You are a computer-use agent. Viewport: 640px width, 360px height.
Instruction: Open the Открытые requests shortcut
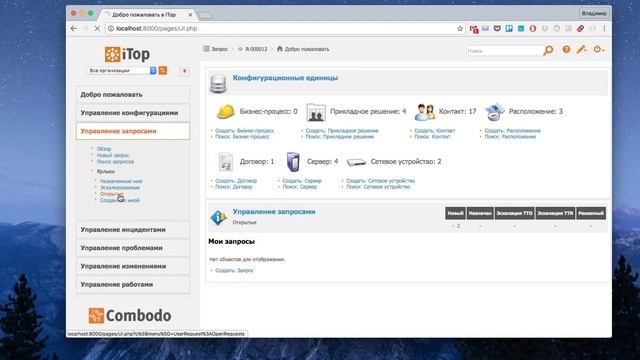tap(111, 194)
